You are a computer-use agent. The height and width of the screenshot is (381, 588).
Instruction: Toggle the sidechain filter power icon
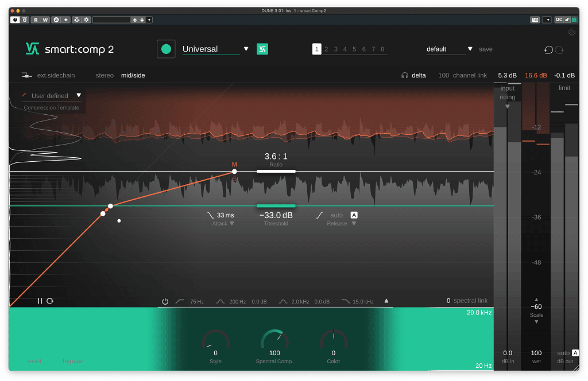pyautogui.click(x=165, y=301)
